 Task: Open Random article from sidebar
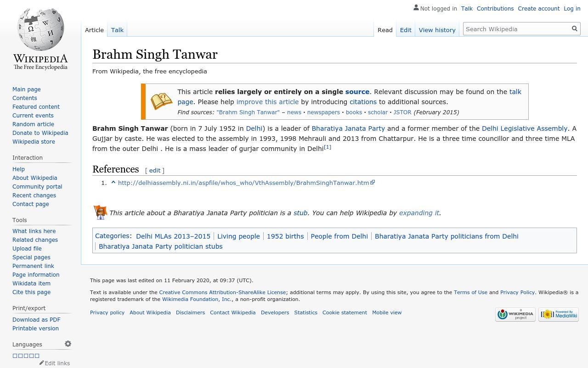[x=33, y=124]
